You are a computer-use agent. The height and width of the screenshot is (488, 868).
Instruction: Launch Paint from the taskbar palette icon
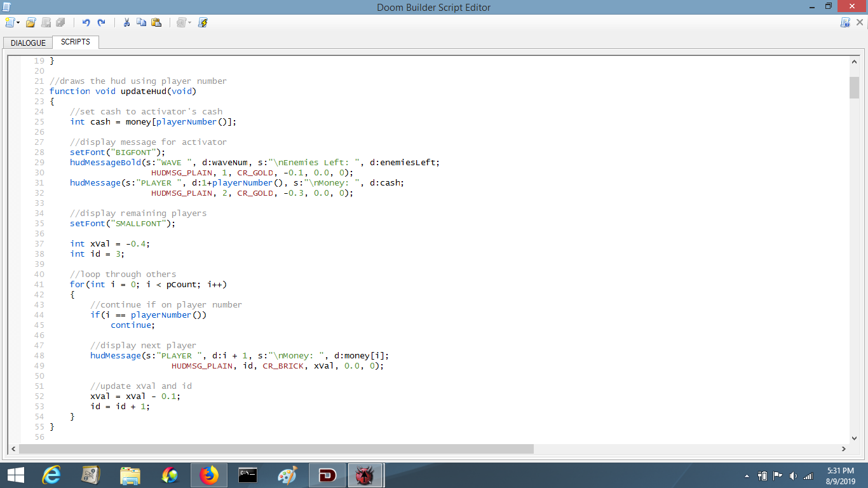click(287, 475)
